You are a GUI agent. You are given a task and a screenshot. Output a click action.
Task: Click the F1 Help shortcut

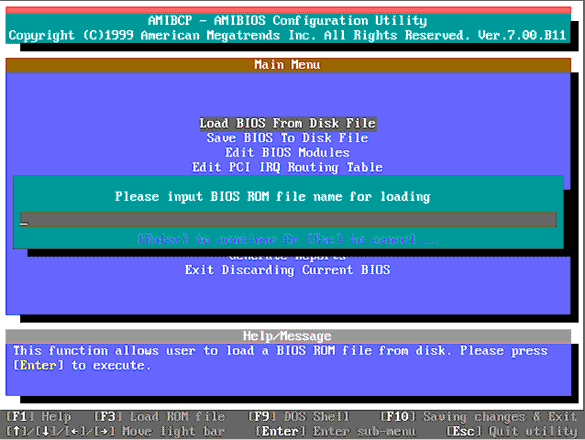tap(38, 416)
